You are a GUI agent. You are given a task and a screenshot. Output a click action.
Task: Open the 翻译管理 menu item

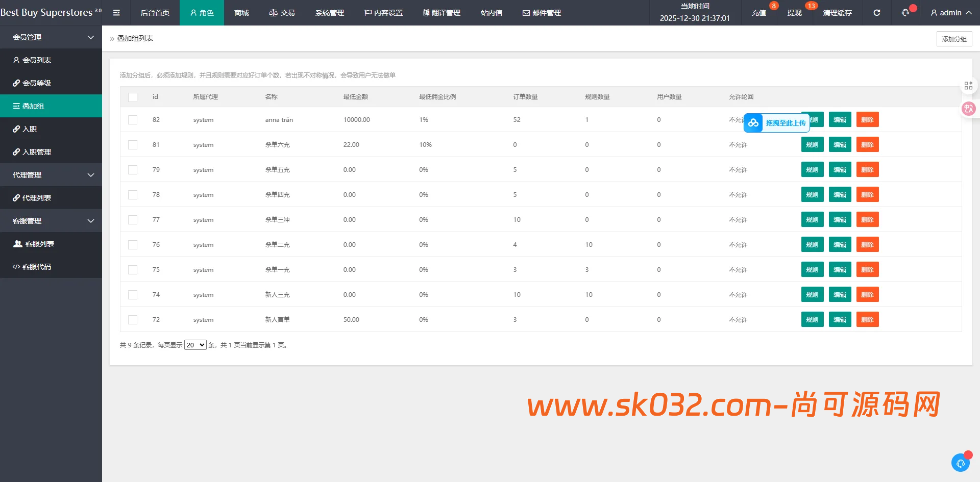[x=441, y=13]
